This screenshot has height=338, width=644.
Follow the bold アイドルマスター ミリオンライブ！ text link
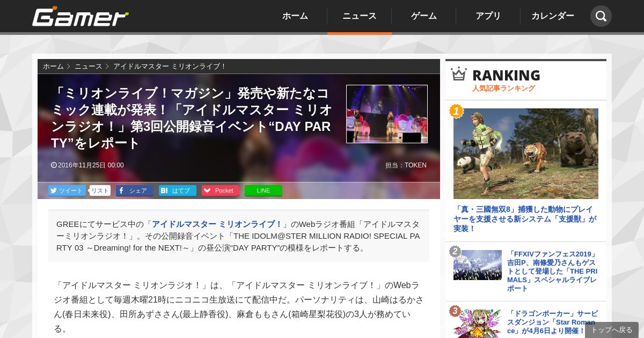coord(217,224)
